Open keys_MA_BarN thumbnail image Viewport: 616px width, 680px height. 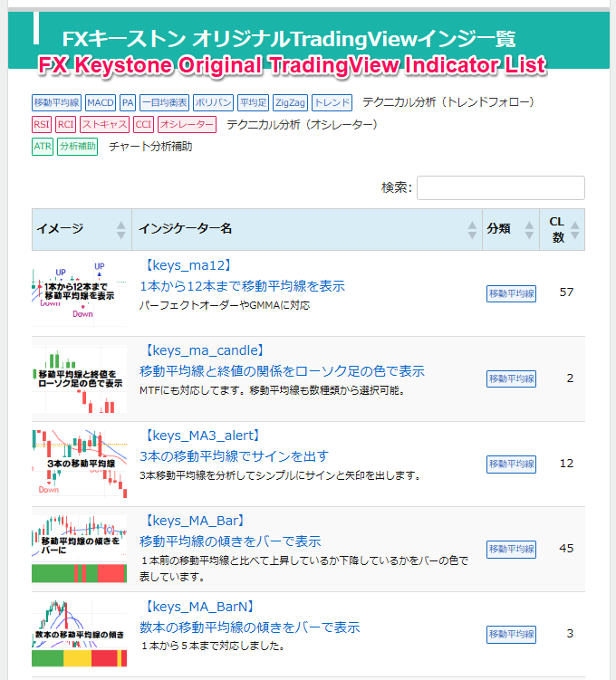pos(80,634)
